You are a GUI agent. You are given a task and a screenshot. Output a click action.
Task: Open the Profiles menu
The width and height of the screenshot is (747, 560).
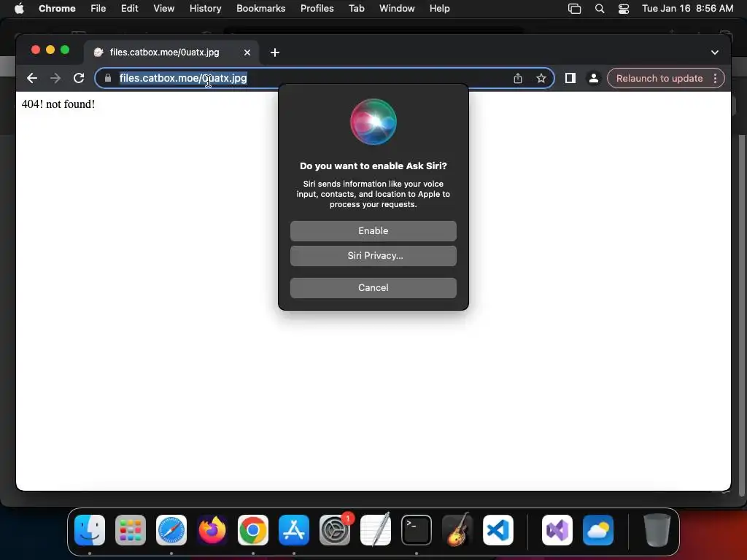pyautogui.click(x=317, y=8)
